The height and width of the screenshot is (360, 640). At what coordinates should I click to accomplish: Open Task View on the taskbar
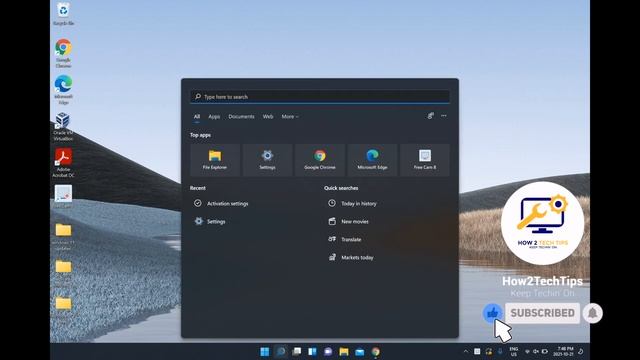(297, 351)
